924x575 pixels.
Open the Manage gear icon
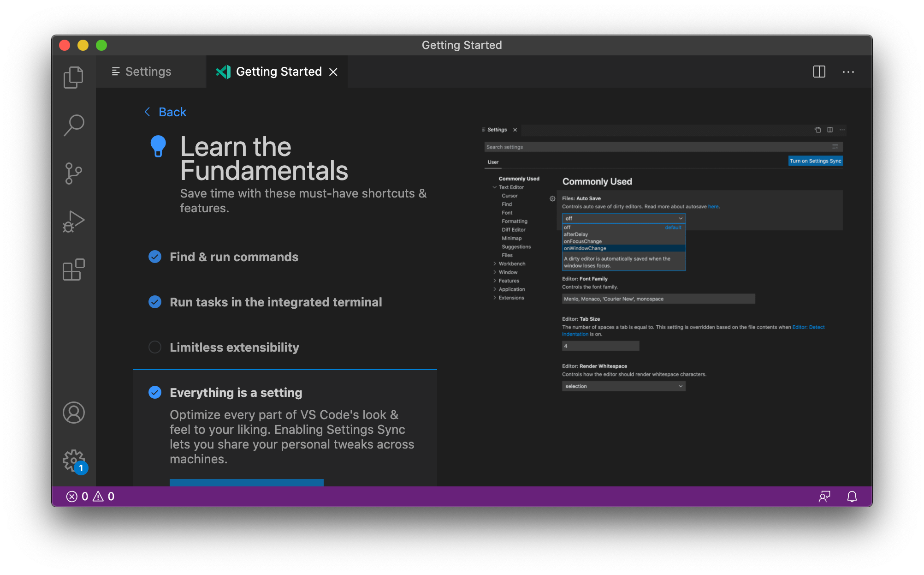[x=74, y=461]
